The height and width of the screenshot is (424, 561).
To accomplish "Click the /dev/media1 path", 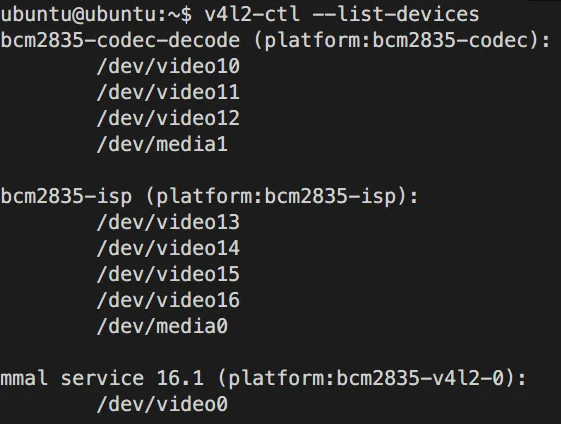I will click(162, 145).
